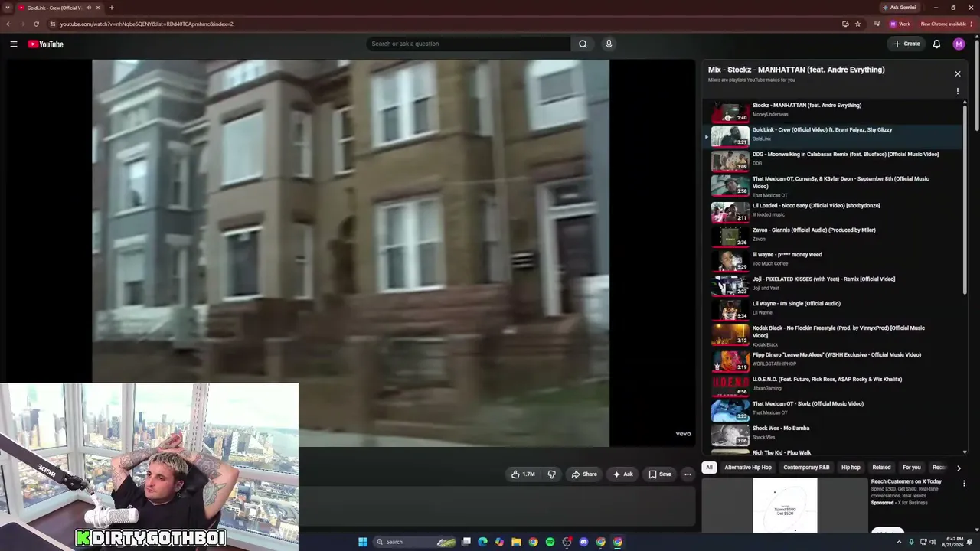Select the Related filter chip
Image resolution: width=980 pixels, height=551 pixels.
coord(881,468)
